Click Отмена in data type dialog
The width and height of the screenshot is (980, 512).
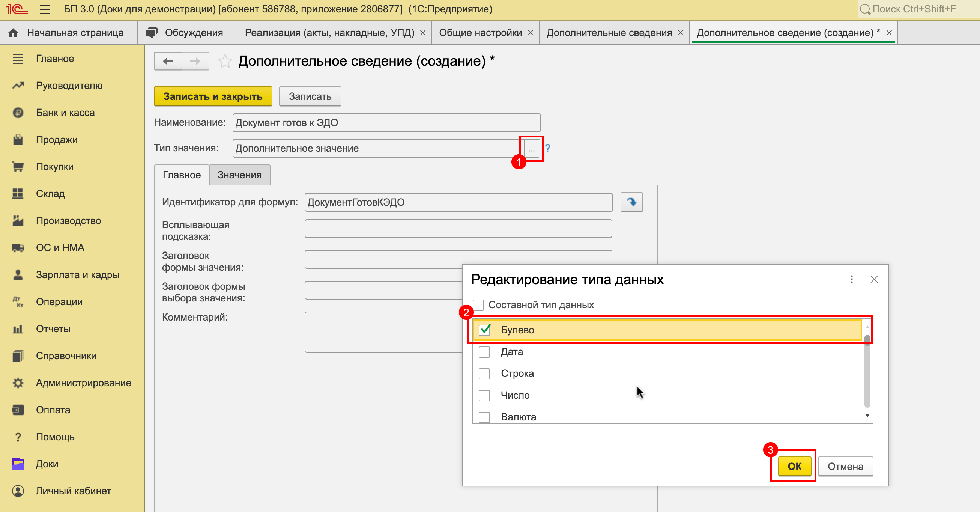pos(845,466)
